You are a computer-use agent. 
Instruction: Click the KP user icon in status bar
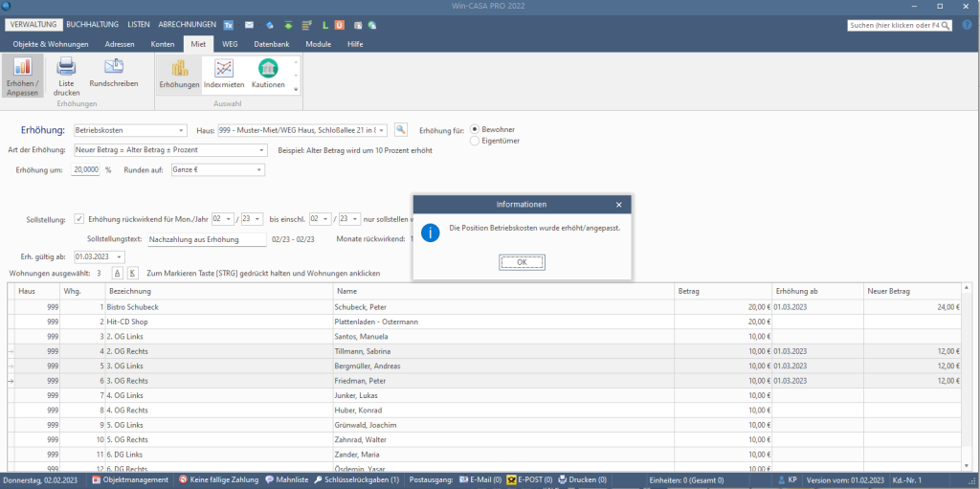pos(782,479)
